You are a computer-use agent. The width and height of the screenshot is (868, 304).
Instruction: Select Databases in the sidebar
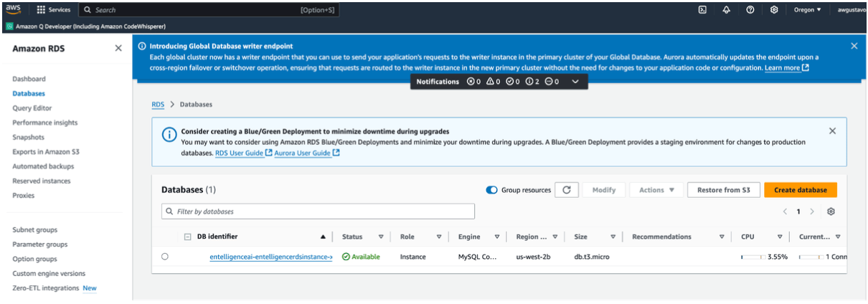pyautogui.click(x=29, y=93)
